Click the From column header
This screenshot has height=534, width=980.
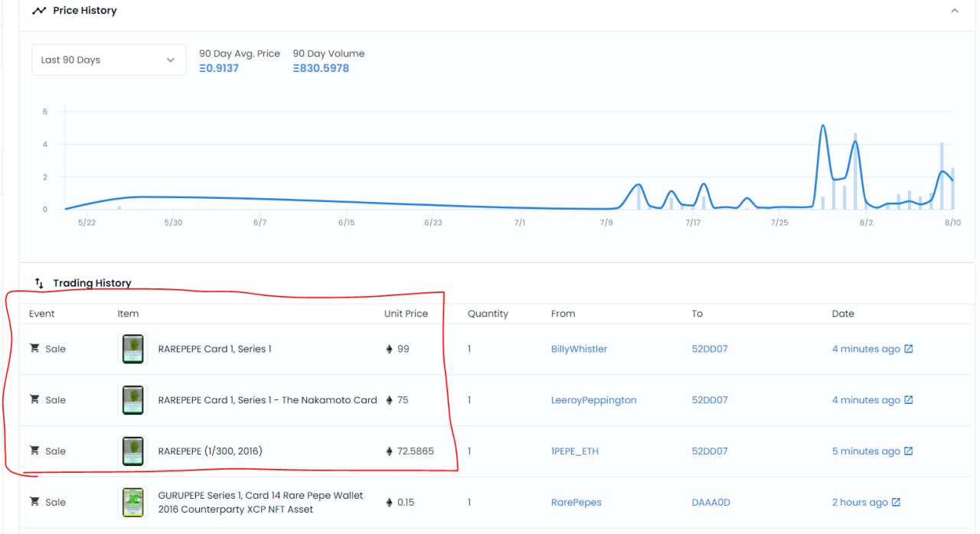click(563, 314)
